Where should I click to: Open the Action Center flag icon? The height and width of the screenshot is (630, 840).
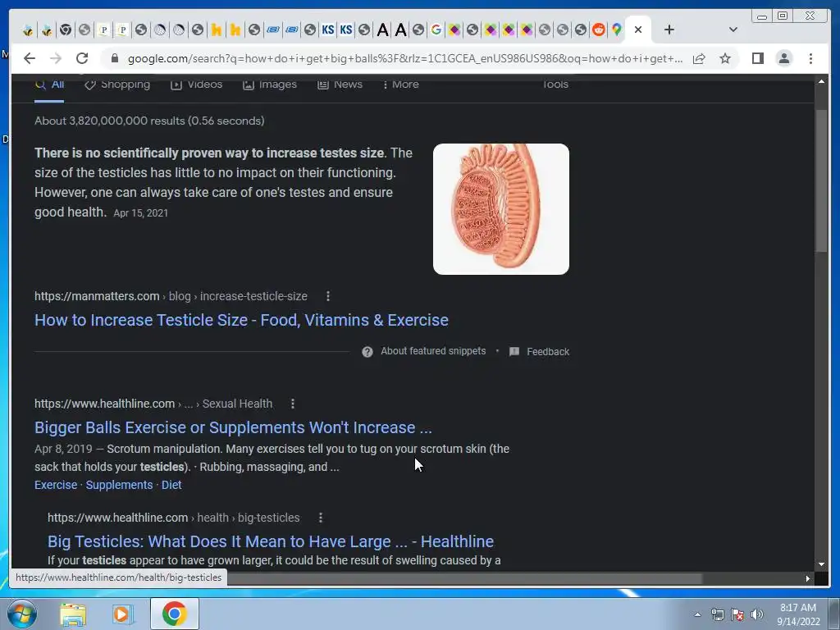737,614
